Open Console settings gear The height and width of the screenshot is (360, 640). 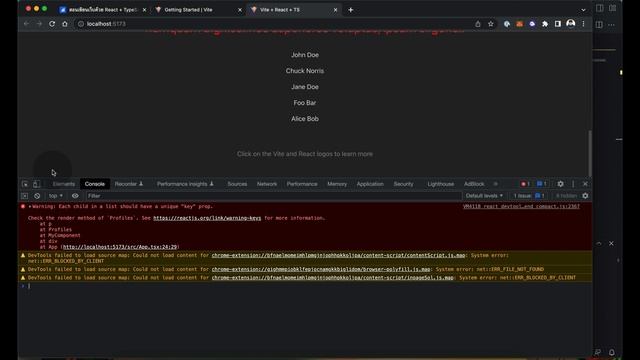585,196
